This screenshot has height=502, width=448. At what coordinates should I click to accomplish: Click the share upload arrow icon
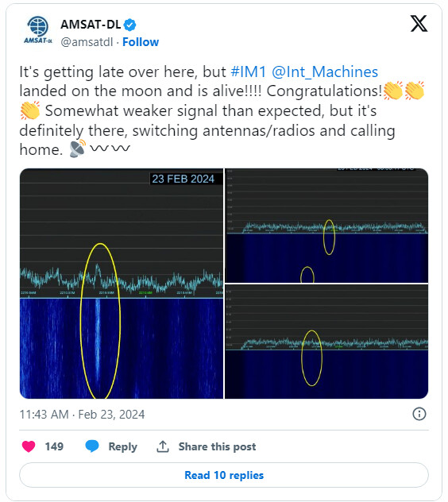163,446
